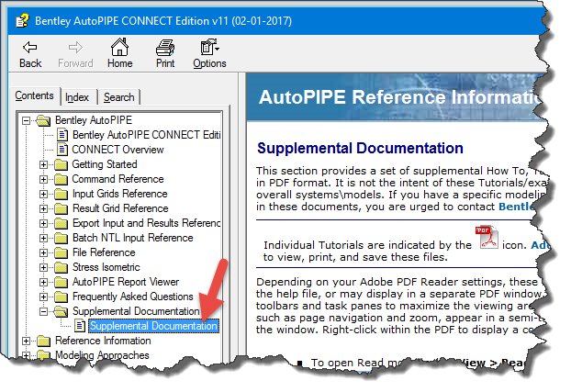Select the AutoPIPE Report Viewer tree item
This screenshot has height=392, width=571.
(x=126, y=282)
